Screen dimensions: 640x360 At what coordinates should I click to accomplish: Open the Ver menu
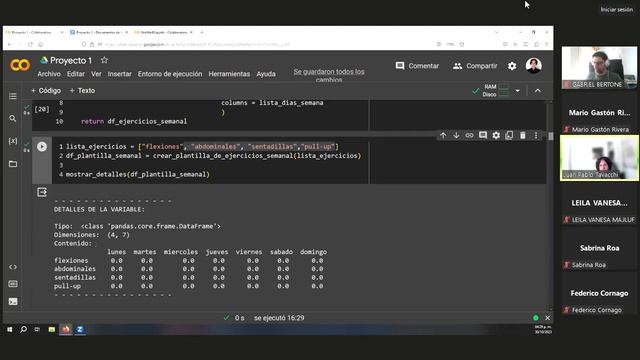[x=96, y=74]
